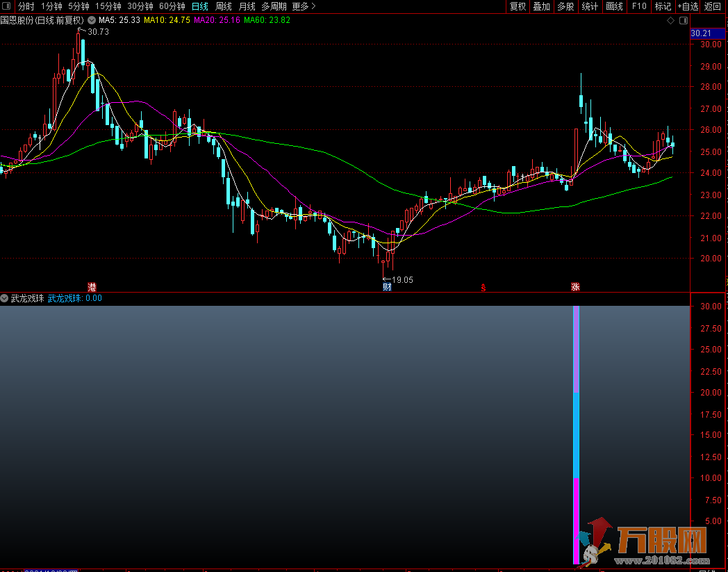Click the 国恩股份(日线.前复权) title
The image size is (728, 572).
[42, 20]
